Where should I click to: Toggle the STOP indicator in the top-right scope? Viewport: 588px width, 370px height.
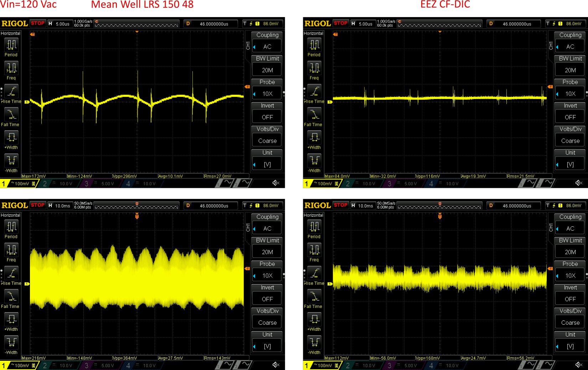tap(341, 23)
